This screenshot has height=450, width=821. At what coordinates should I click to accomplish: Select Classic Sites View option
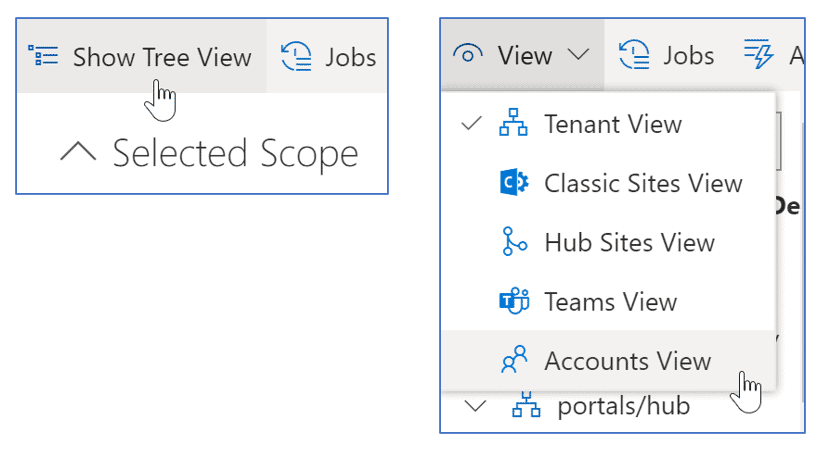coord(642,184)
